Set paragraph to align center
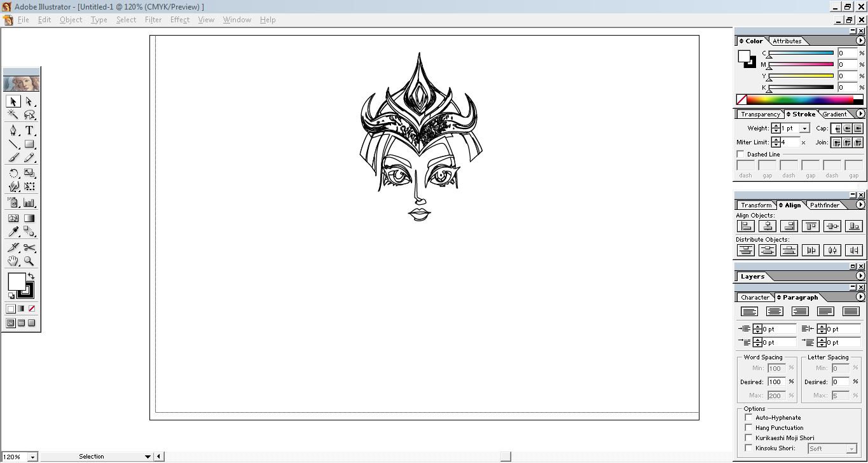 coord(775,312)
